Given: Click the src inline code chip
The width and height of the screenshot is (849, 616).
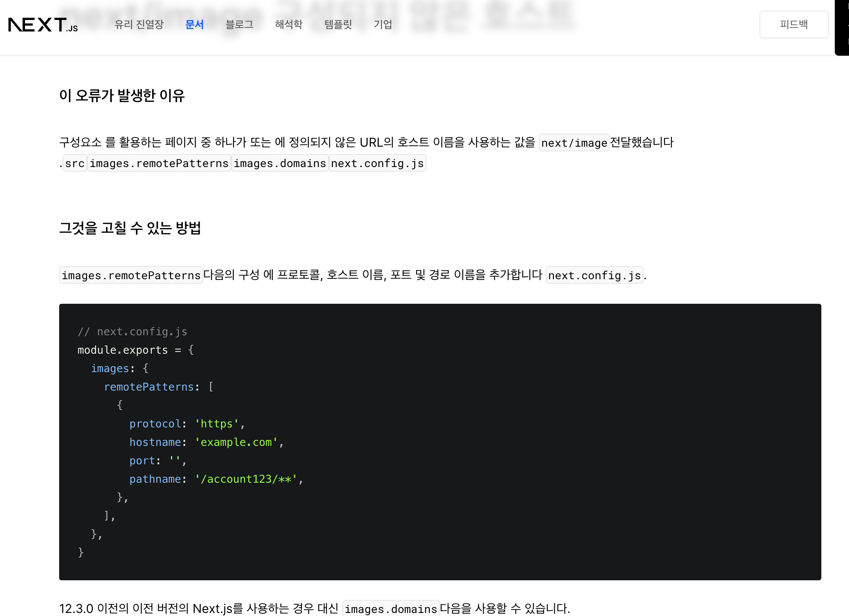Looking at the screenshot, I should 75,164.
